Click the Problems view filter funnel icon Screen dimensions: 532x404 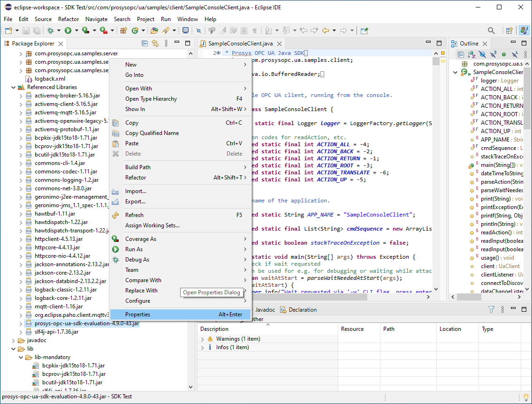click(x=491, y=310)
